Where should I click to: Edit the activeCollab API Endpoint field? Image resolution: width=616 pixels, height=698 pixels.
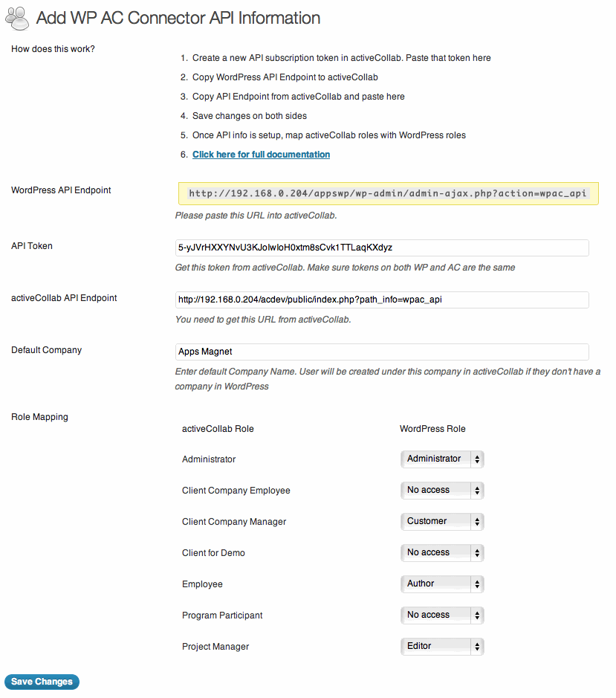382,300
